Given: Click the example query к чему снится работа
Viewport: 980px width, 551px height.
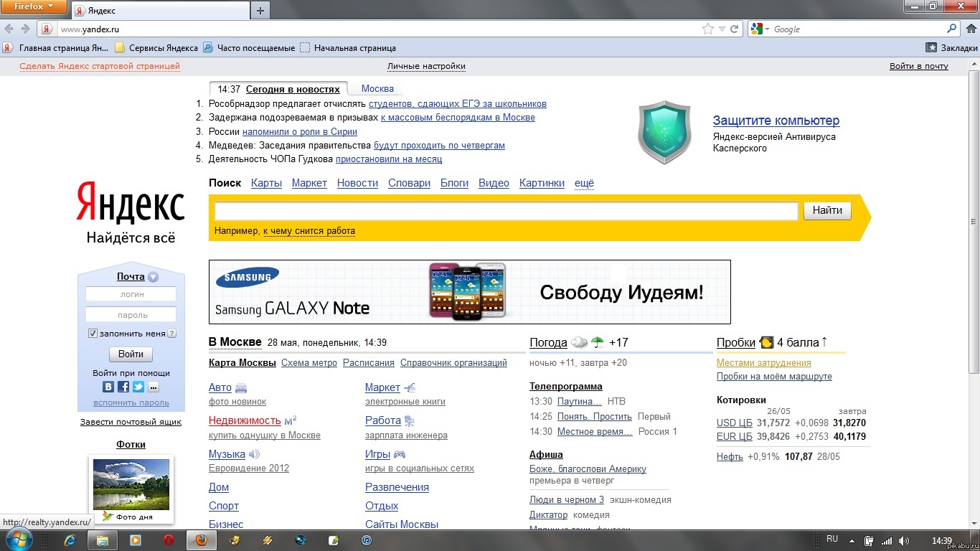Looking at the screenshot, I should click(309, 231).
